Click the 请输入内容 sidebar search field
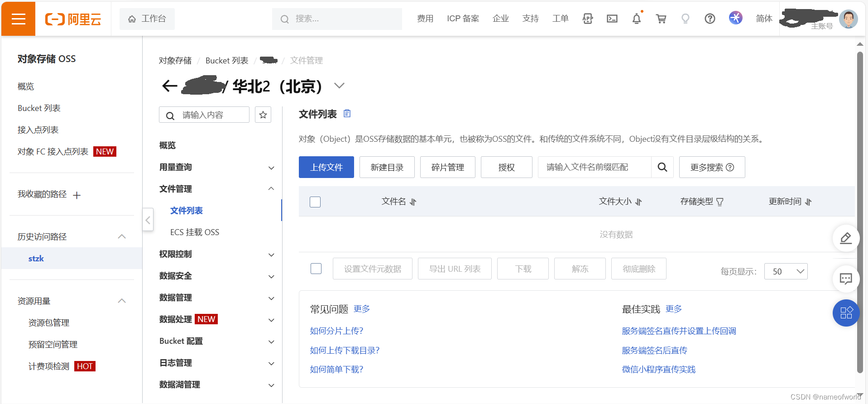 point(204,115)
